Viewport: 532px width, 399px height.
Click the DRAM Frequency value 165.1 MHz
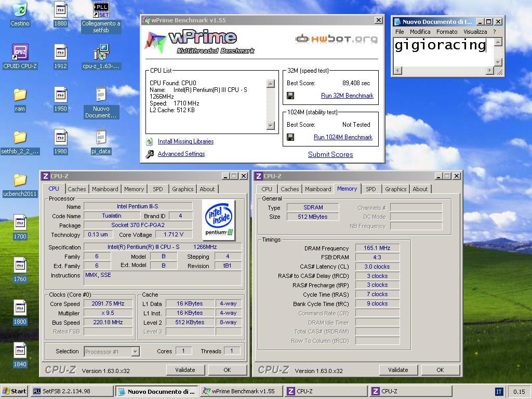[x=377, y=248]
